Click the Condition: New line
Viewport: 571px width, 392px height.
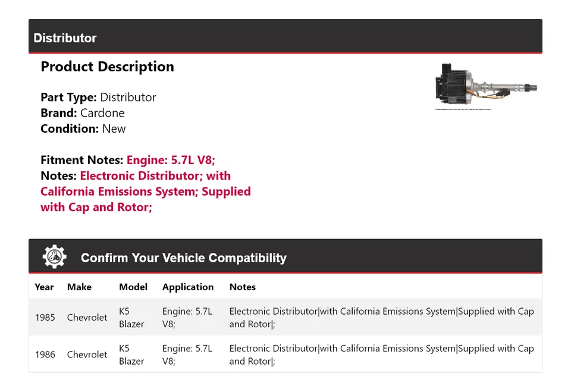click(x=83, y=128)
